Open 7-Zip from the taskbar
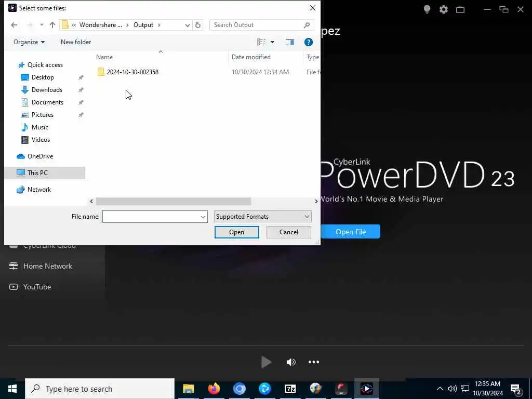Viewport: 532px width, 399px height. coord(290,389)
